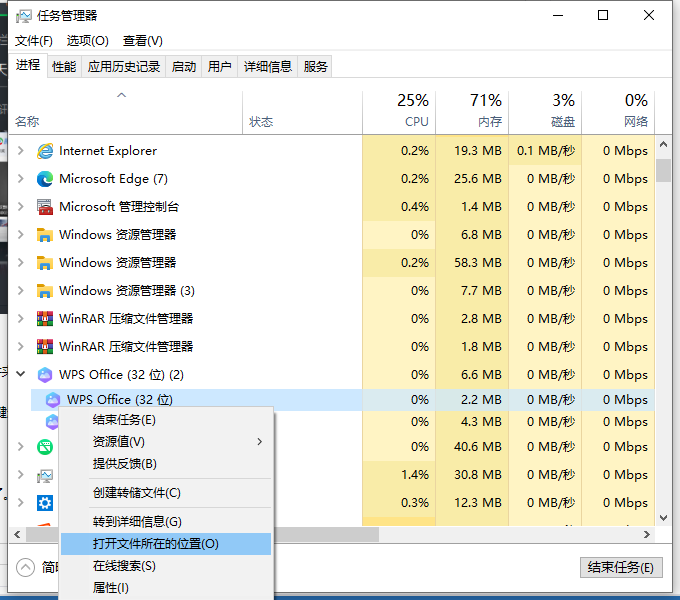Sort by the CPU column header
This screenshot has width=680, height=600.
[399, 112]
